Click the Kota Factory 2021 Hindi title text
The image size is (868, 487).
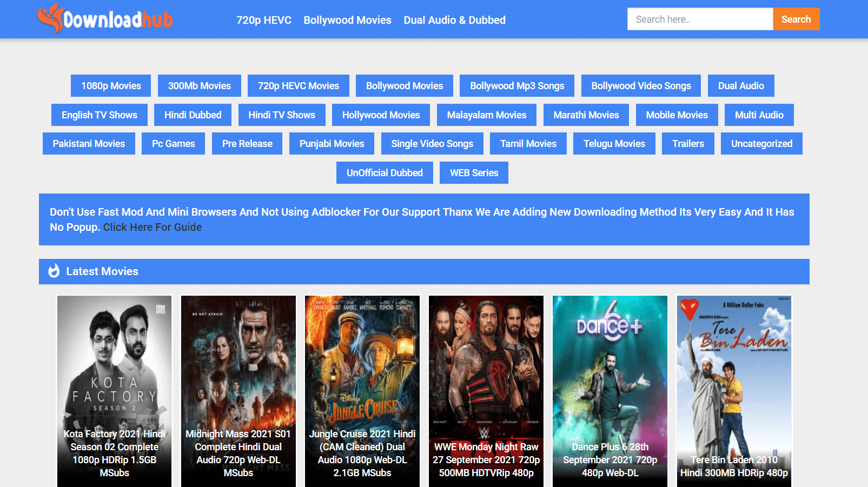[114, 453]
